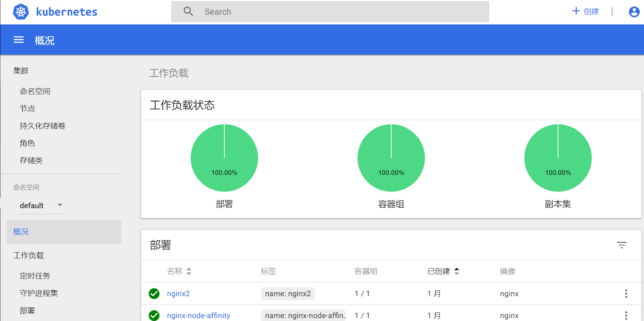Viewport: 644px width, 321px height.
Task: Open the nginx2 deployment link
Action: [178, 294]
